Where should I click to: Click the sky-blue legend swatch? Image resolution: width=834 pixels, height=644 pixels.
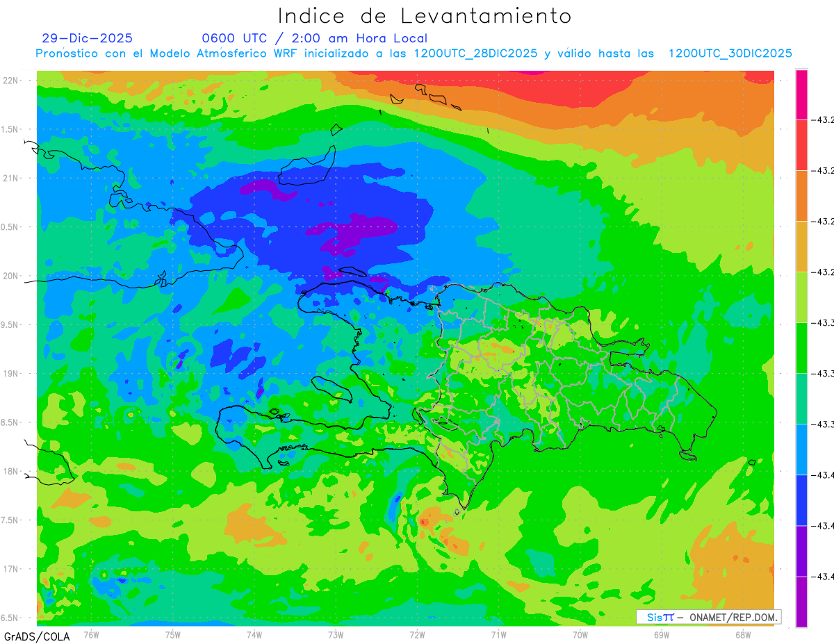tap(801, 449)
